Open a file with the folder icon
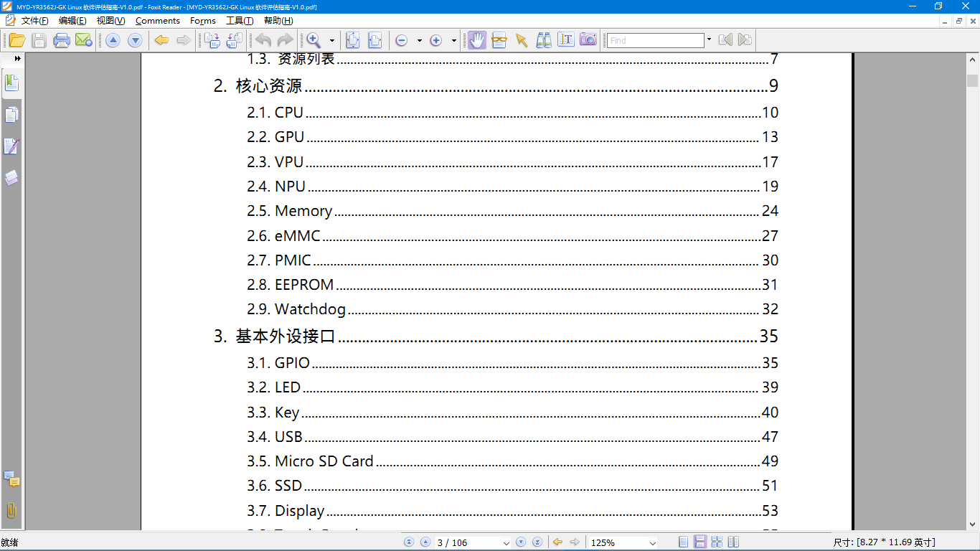The height and width of the screenshot is (551, 980). [x=17, y=40]
